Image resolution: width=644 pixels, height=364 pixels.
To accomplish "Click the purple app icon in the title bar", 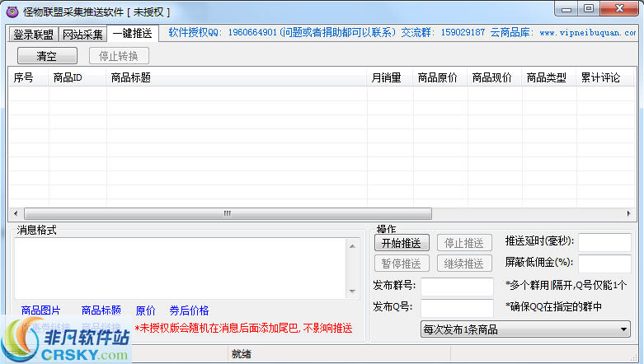I will [12, 12].
